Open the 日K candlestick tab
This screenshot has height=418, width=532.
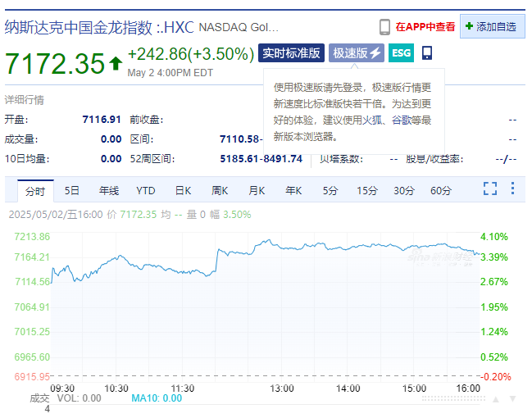183,191
